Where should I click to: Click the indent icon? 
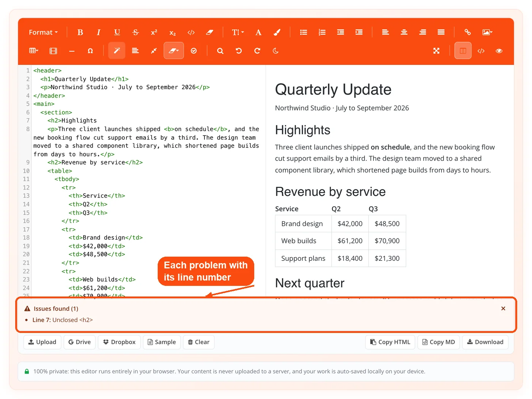tap(359, 32)
